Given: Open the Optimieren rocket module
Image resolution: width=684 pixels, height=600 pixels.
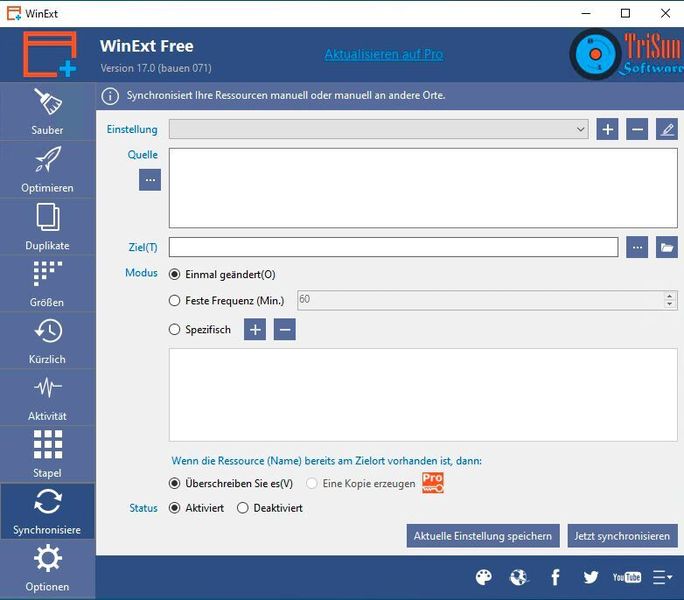Looking at the screenshot, I should click(47, 169).
